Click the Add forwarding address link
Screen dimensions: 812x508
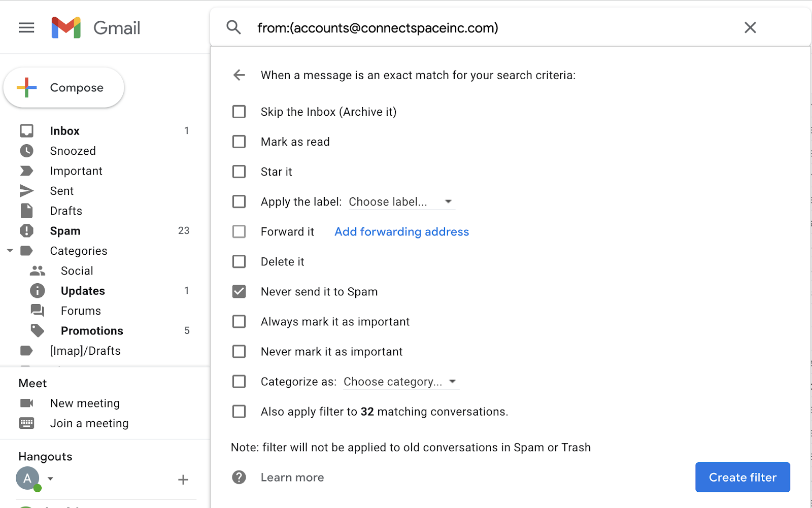click(x=401, y=232)
